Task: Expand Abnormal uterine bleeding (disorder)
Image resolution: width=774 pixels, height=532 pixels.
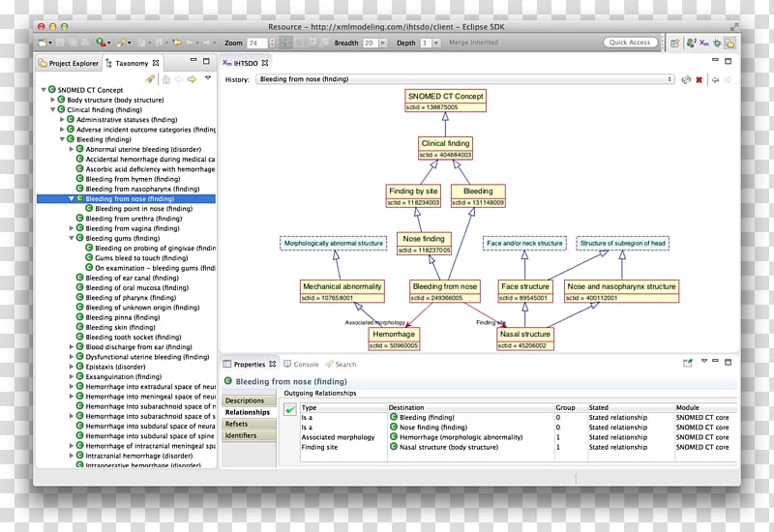Action: point(72,149)
